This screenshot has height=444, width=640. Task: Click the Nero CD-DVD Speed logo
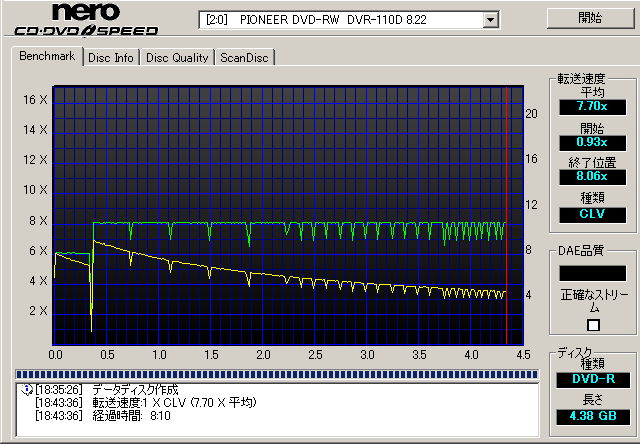click(87, 19)
